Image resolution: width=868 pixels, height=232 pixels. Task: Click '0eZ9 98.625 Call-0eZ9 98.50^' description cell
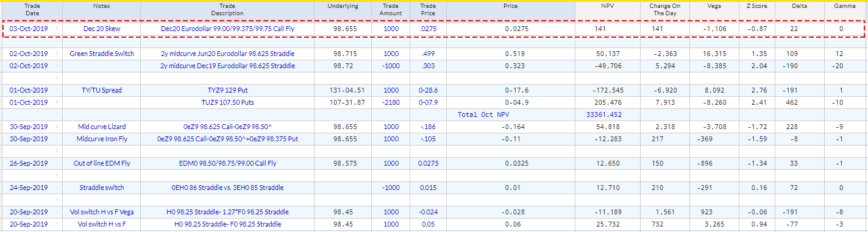227,127
